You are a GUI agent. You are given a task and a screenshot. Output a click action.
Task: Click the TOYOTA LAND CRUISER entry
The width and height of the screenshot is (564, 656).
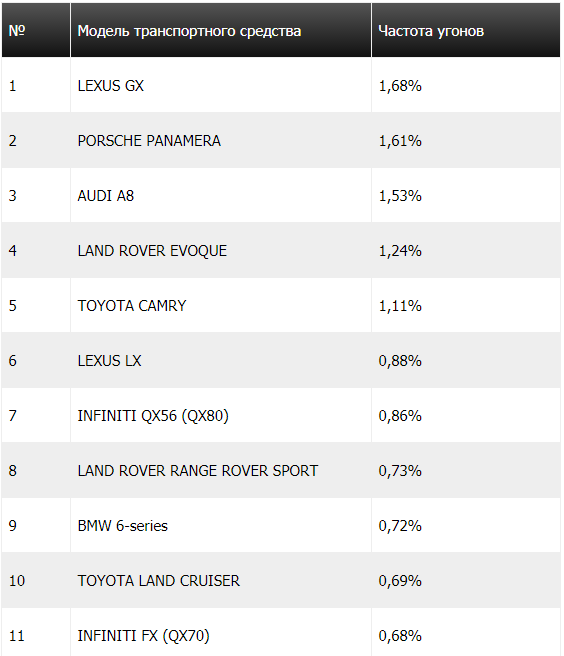[x=159, y=581]
